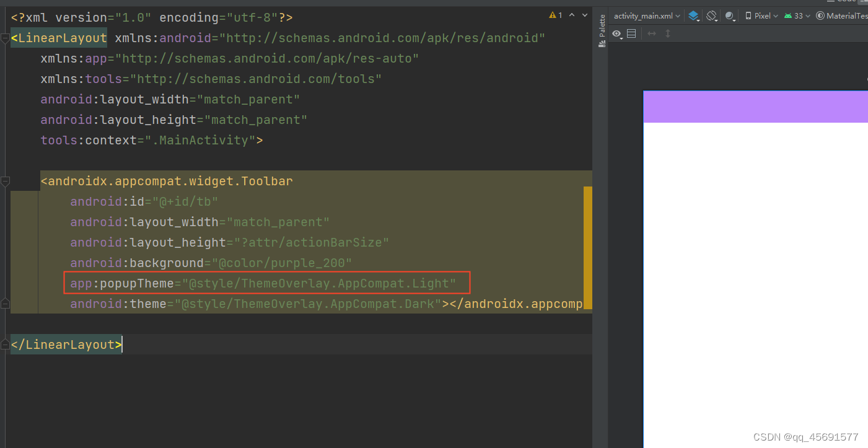Click the fold end marker at closing LinearLayout
The height and width of the screenshot is (448, 868).
(x=6, y=345)
